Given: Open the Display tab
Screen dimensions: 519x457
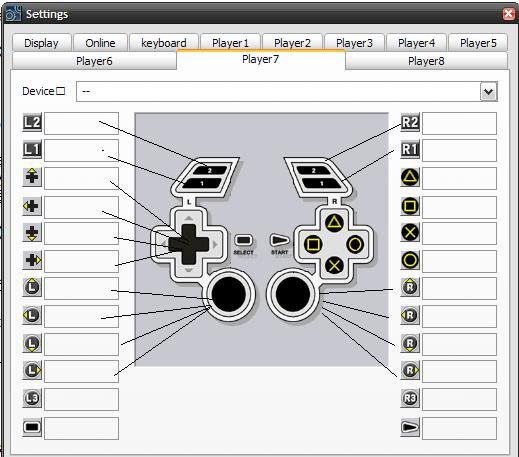Looking at the screenshot, I should click(42, 42).
